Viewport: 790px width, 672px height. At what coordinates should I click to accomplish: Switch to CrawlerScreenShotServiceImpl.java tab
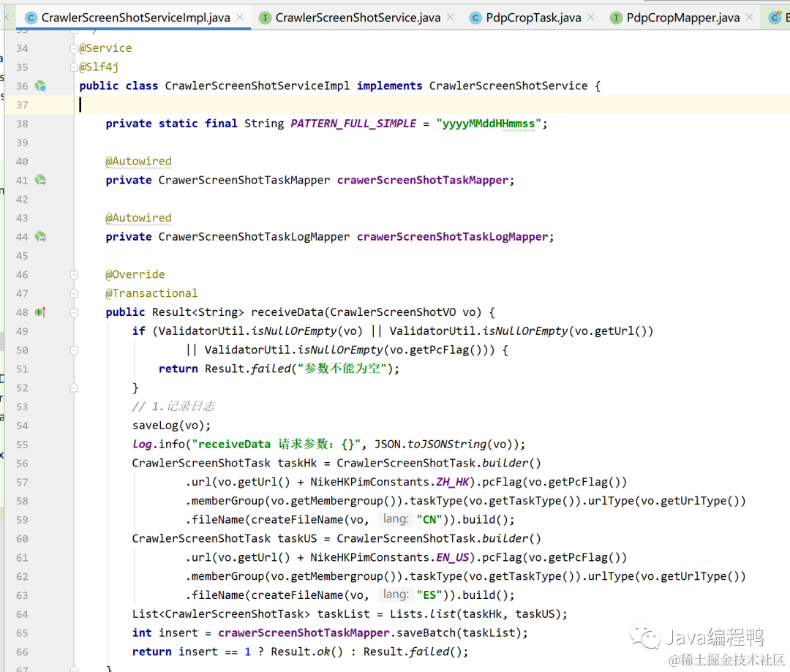click(135, 18)
